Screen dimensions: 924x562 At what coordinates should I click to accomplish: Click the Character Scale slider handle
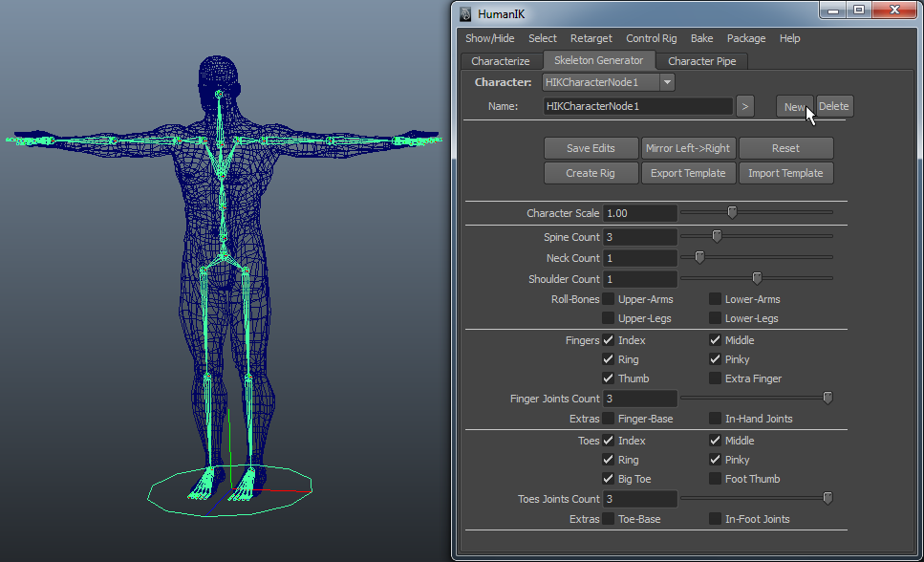pos(732,212)
